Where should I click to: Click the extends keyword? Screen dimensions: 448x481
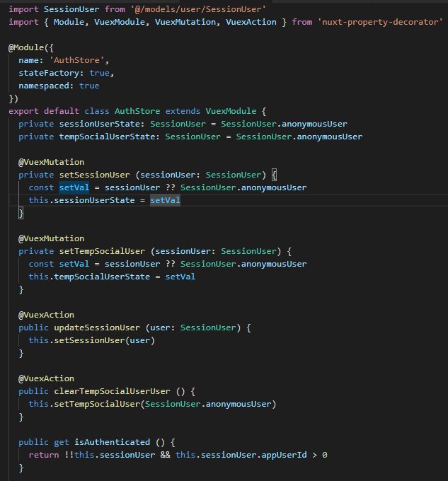[x=183, y=111]
